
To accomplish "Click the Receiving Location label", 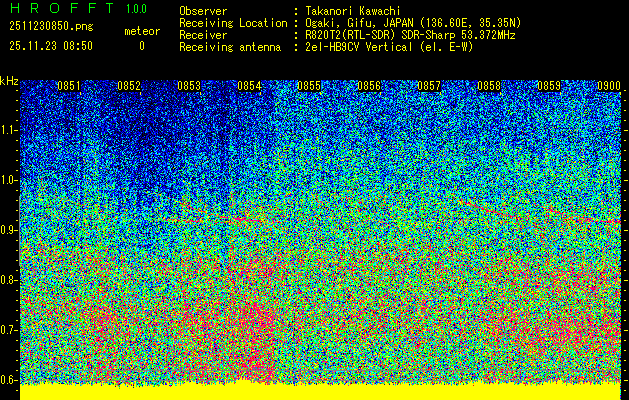I will 233,23.
